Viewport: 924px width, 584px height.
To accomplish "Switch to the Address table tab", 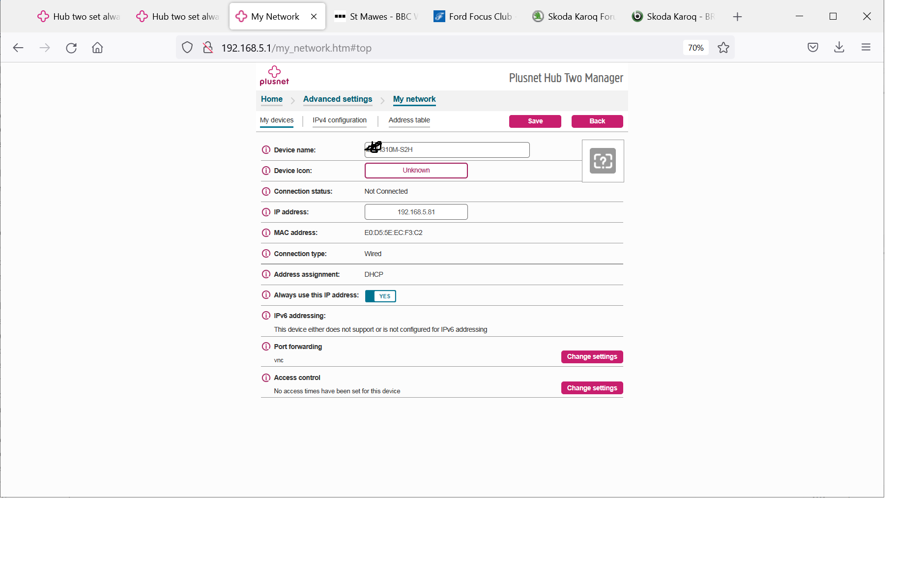I will pyautogui.click(x=409, y=120).
